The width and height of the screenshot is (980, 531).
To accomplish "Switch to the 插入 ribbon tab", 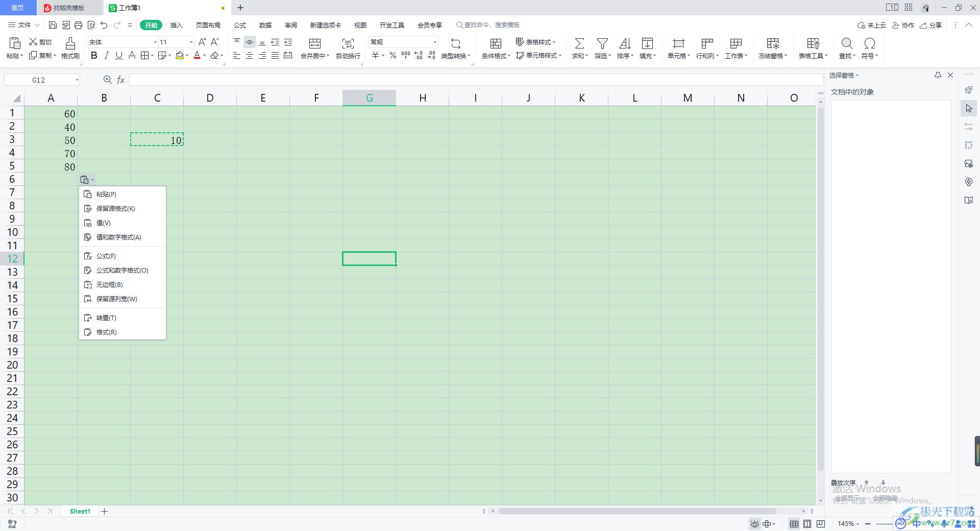I will click(x=176, y=25).
